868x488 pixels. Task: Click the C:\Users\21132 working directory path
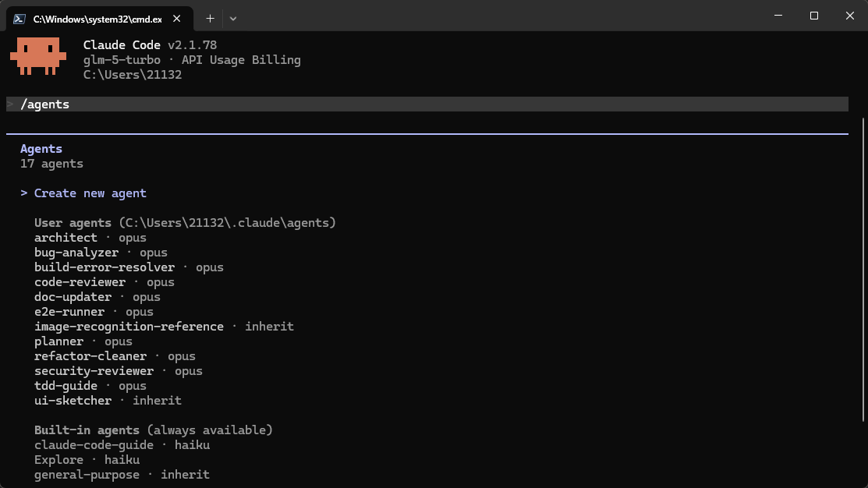pyautogui.click(x=133, y=75)
